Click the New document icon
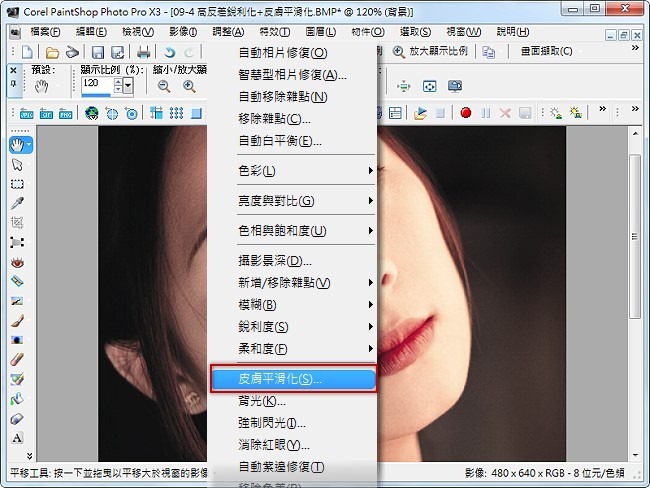650x488 pixels. coord(27,52)
